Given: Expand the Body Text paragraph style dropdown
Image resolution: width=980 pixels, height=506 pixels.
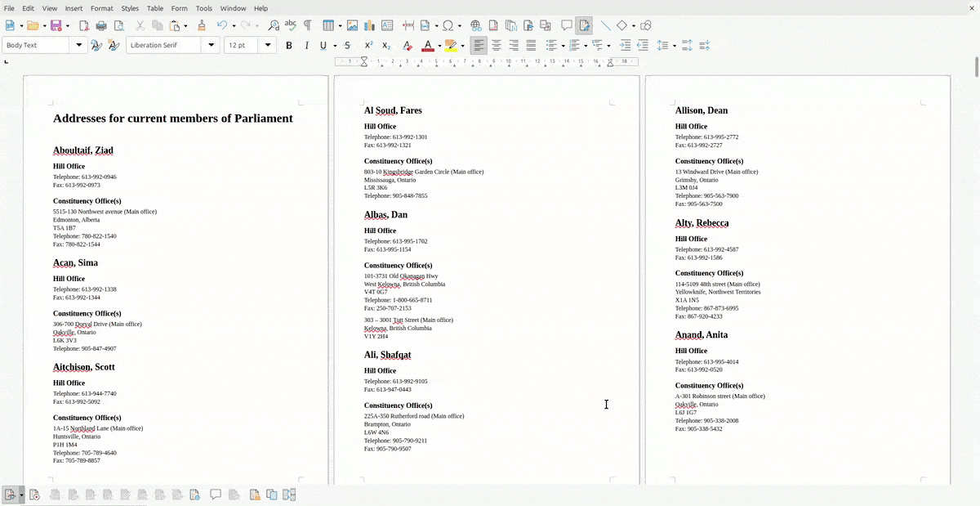Looking at the screenshot, I should [x=79, y=46].
